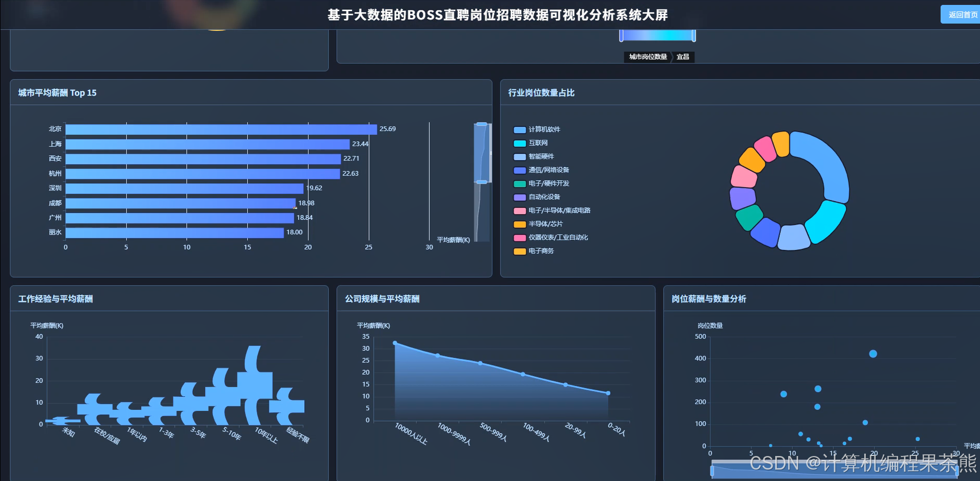Click the 深圳 salary bar

coord(185,188)
